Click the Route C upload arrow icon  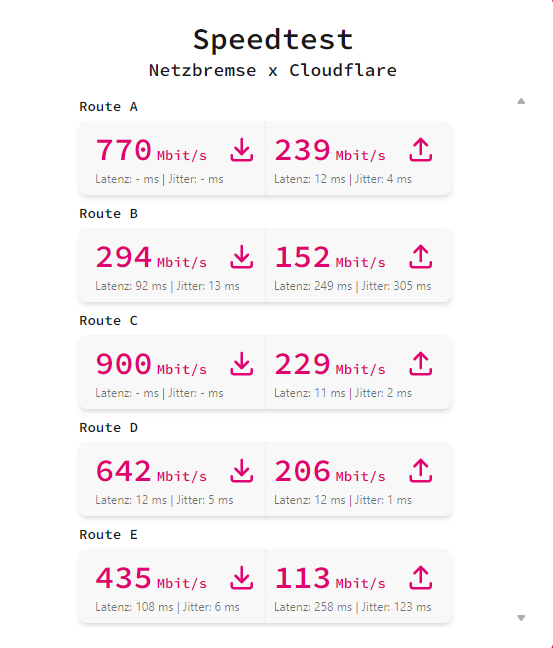[421, 364]
